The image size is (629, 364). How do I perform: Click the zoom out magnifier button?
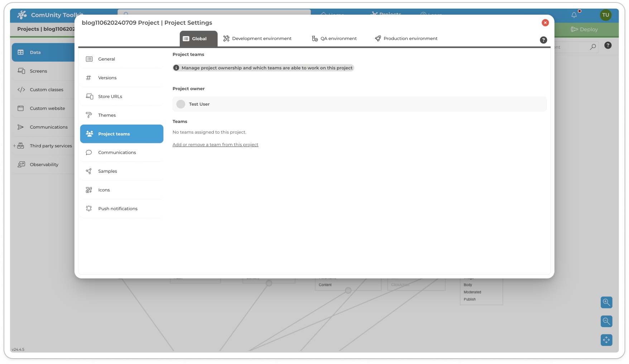point(606,321)
